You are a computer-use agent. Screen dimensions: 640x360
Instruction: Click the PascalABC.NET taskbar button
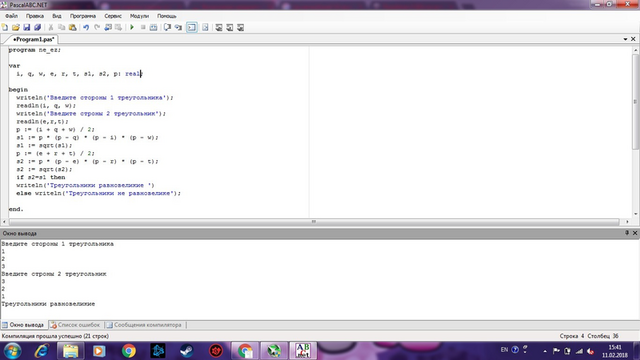point(302,351)
